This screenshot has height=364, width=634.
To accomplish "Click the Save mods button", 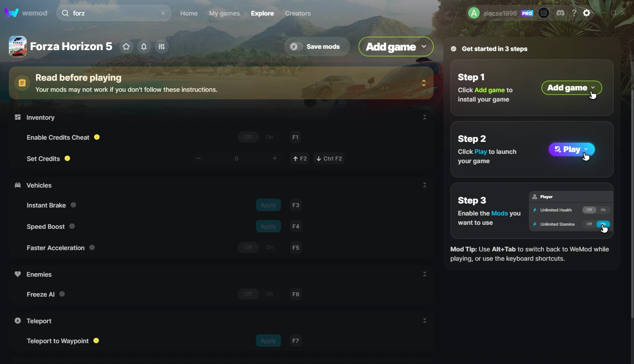I will coord(317,46).
